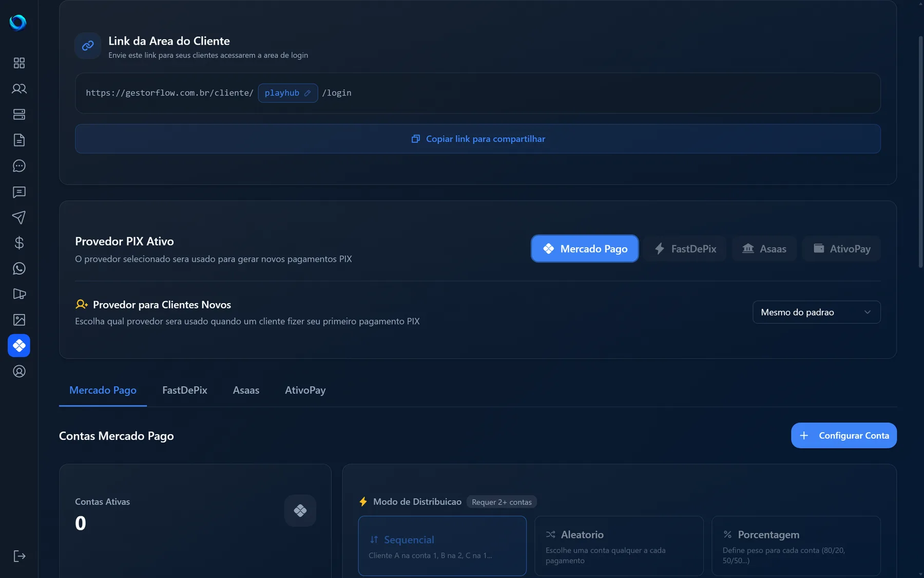Click the pencil edit icon next to playhub
The image size is (924, 578).
(307, 93)
